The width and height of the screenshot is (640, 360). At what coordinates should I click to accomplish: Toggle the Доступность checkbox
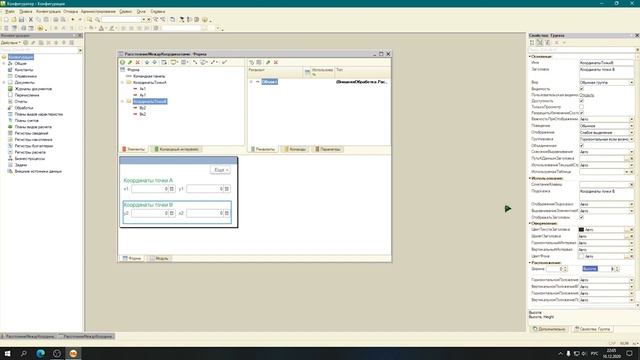coord(582,100)
